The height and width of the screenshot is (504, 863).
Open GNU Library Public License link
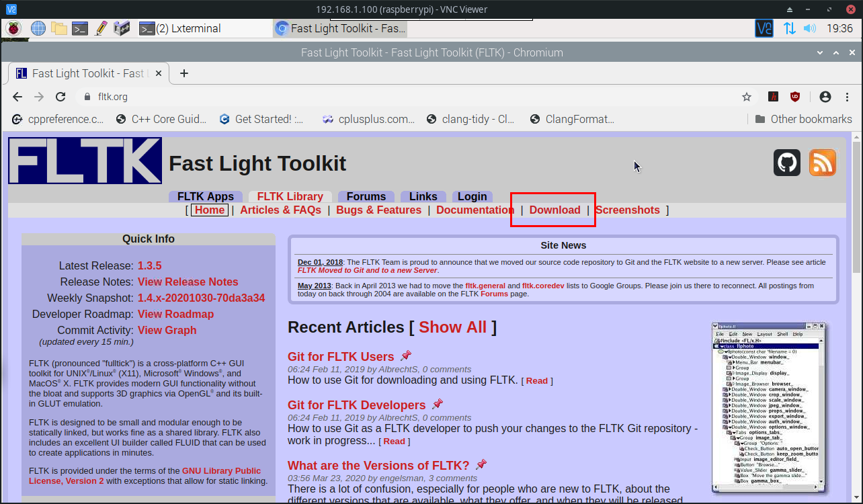tap(145, 476)
